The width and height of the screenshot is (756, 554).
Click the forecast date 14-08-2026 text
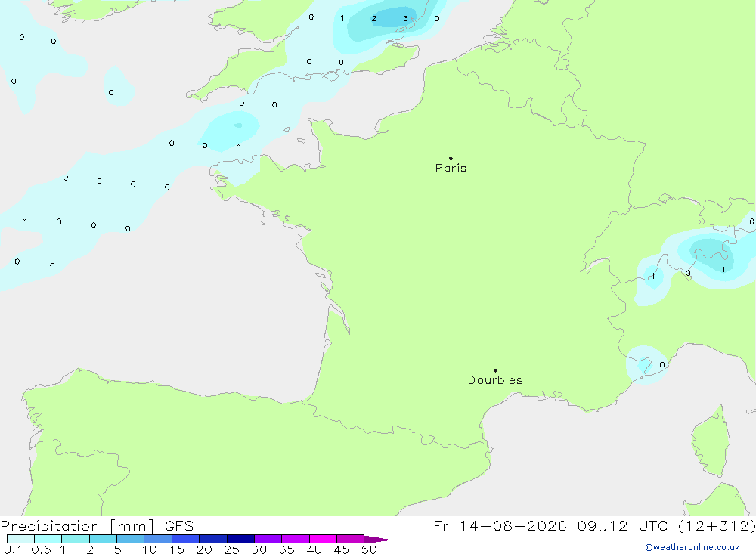click(x=513, y=525)
